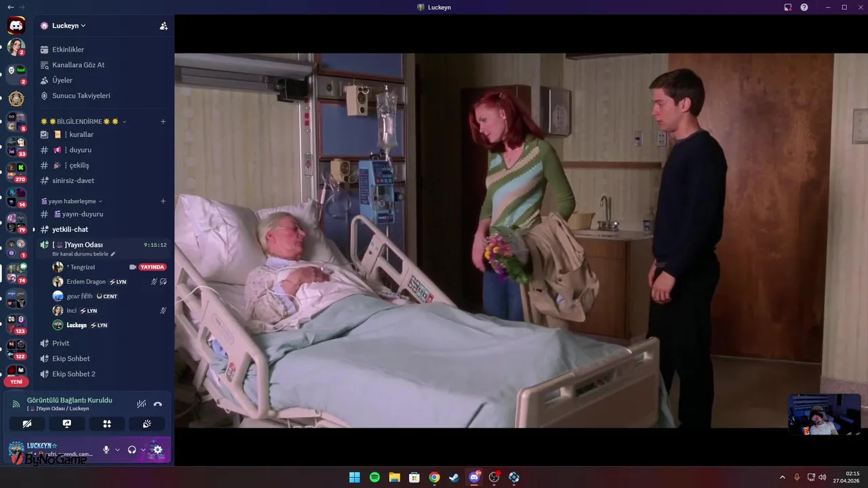
Task: Open the gold star emblem server
Action: tap(16, 99)
